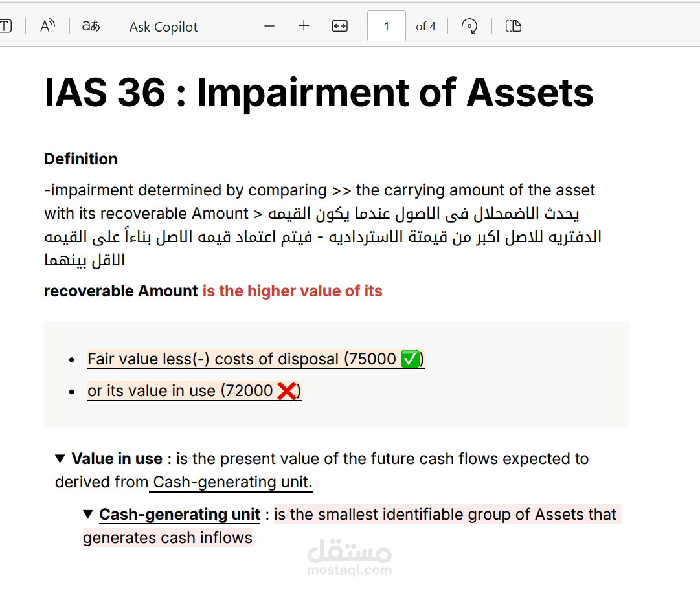This screenshot has width=700, height=589.
Task: Open Ask Copilot
Action: 163,27
